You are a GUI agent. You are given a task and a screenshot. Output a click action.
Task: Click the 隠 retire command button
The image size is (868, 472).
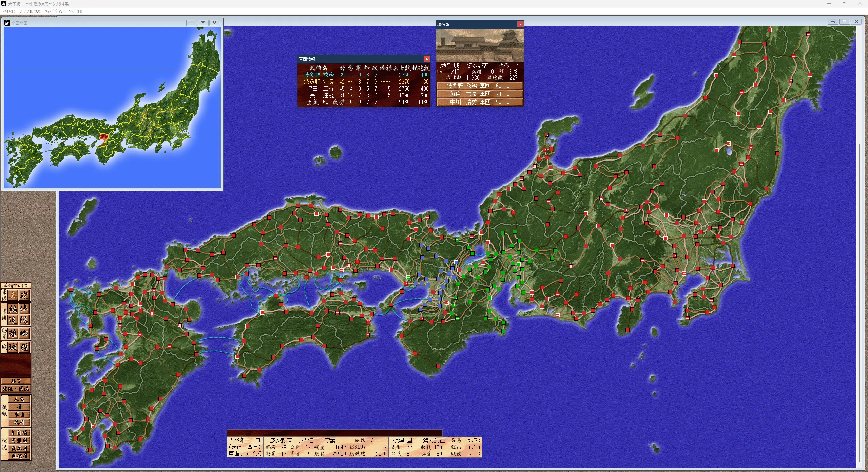point(24,320)
